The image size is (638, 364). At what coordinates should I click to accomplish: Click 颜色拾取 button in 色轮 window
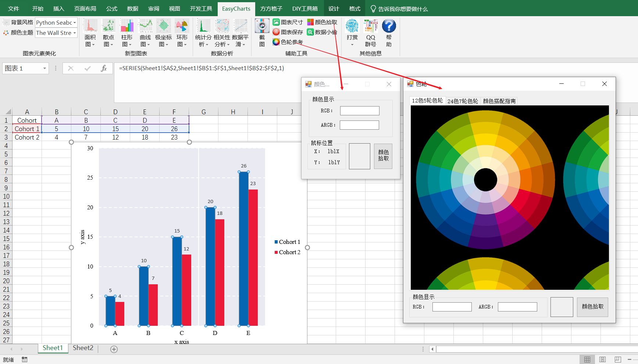[x=592, y=307]
